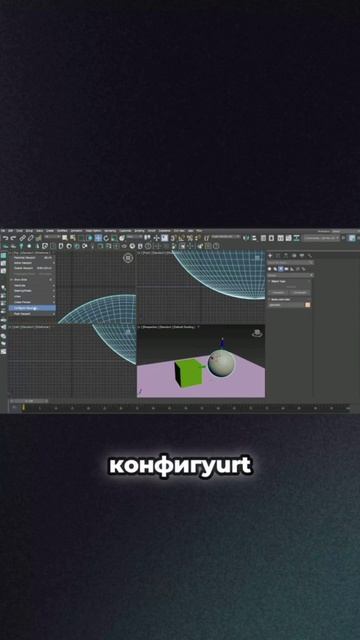Screen dimensions: 360x640
Task: Choose Configure Viewports from context menu
Action: pyautogui.click(x=33, y=308)
